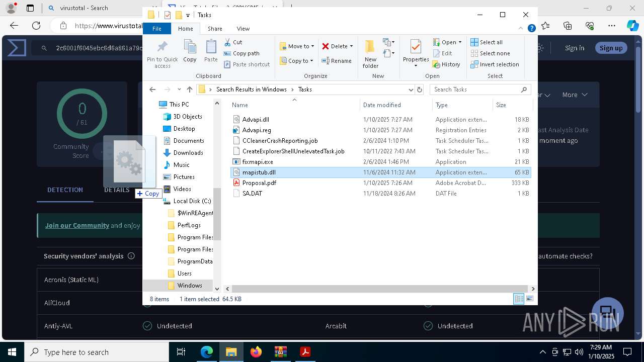Click Join our Community link
This screenshot has height=362, width=644.
77,225
